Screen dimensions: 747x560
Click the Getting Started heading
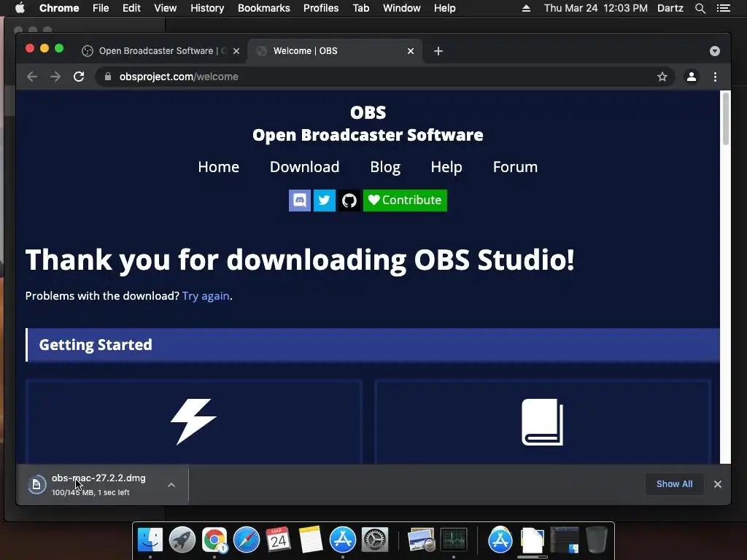[96, 345]
